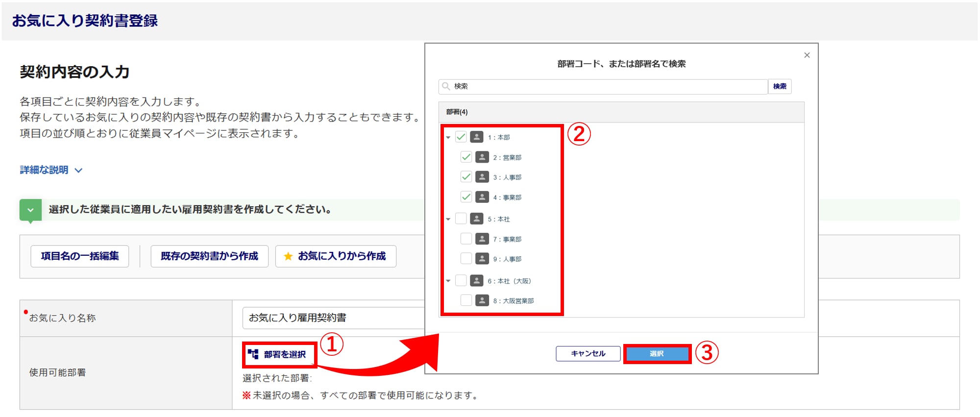
Task: Enable the 6：本社（大阪） checkbox
Action: [x=461, y=280]
